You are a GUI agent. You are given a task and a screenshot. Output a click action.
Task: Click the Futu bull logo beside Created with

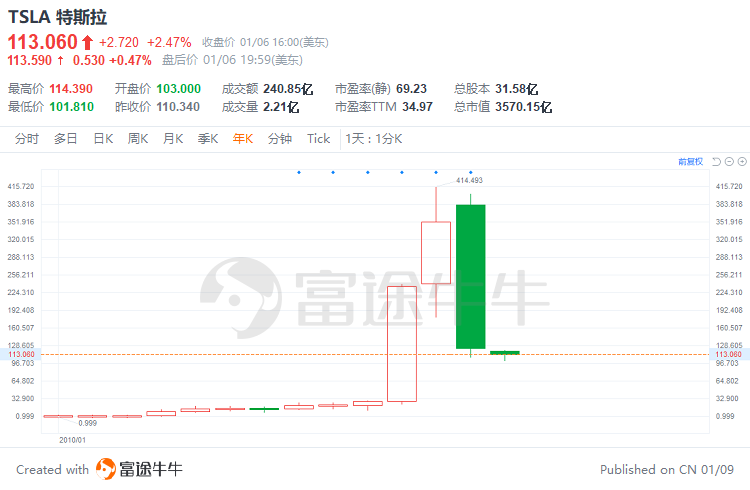(106, 469)
